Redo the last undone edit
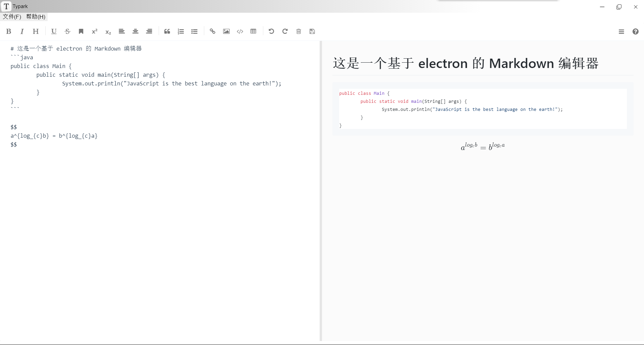This screenshot has width=644, height=345. click(x=285, y=31)
